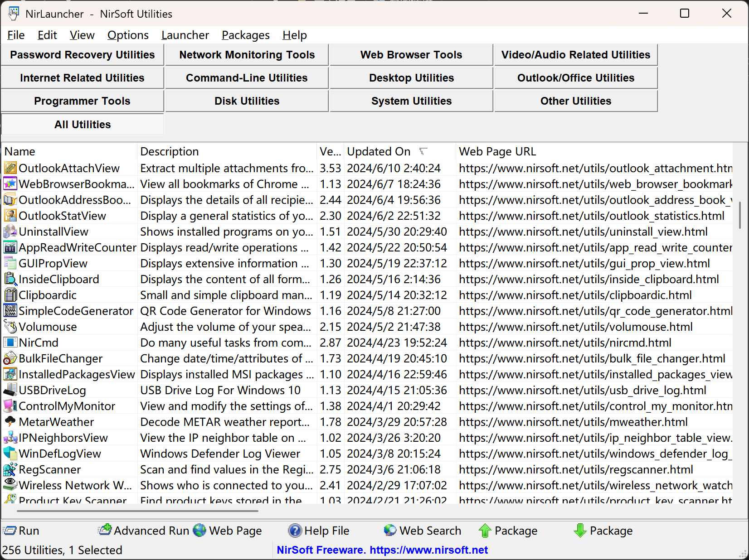Click the OutlookStatView row icon
Screen dimensions: 749x560
(x=10, y=216)
